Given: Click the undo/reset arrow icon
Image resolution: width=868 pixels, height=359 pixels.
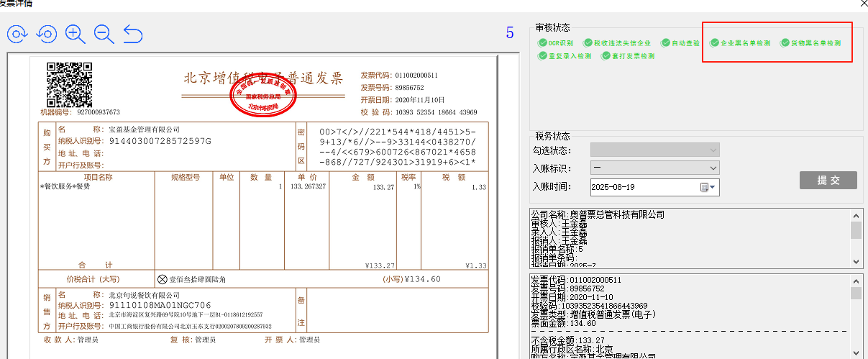Looking at the screenshot, I should 133,34.
